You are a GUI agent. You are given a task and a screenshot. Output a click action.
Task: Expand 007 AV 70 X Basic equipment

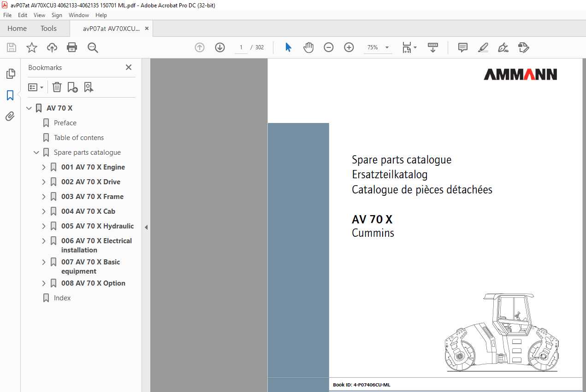pos(44,262)
